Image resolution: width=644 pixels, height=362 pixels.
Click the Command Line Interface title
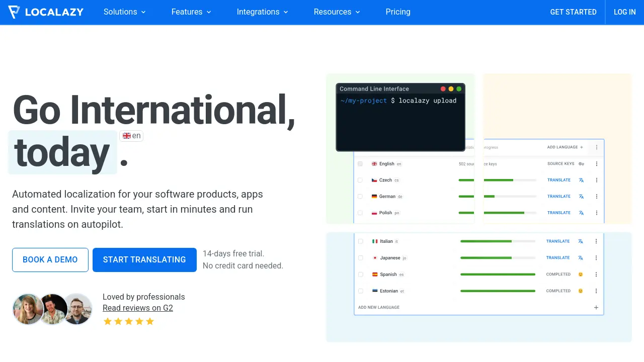click(x=374, y=89)
